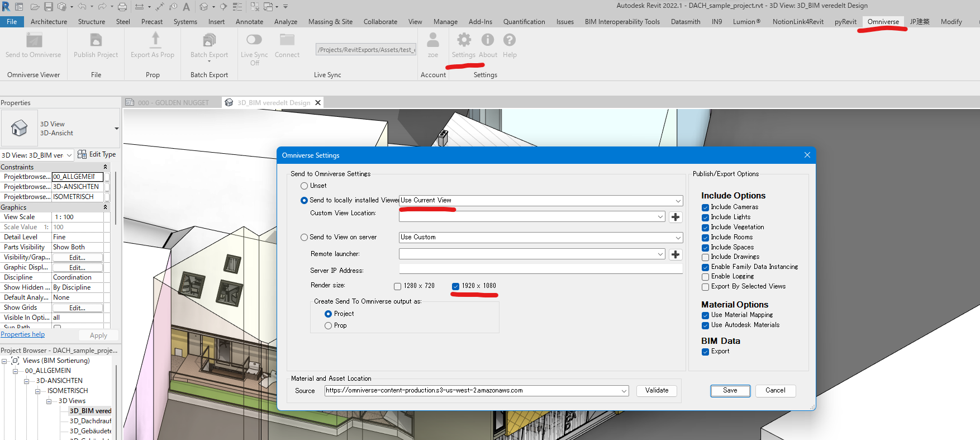Select the Unset radio button

305,186
